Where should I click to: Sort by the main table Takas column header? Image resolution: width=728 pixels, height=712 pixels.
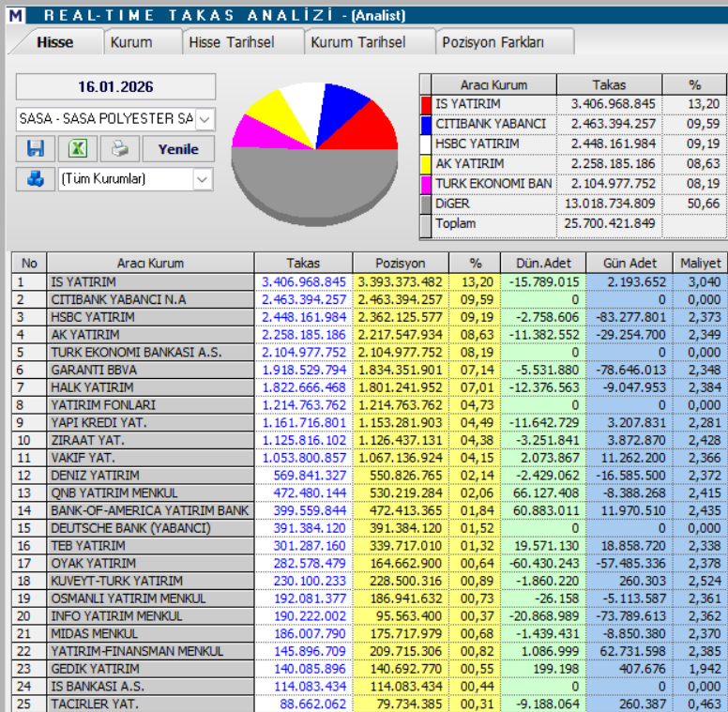click(x=303, y=264)
